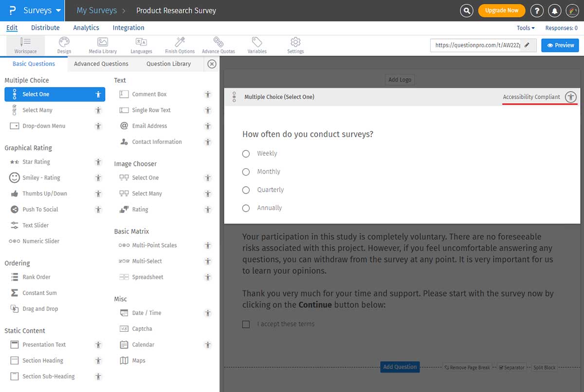Select the Annually radio button
584x392 pixels.
246,208
